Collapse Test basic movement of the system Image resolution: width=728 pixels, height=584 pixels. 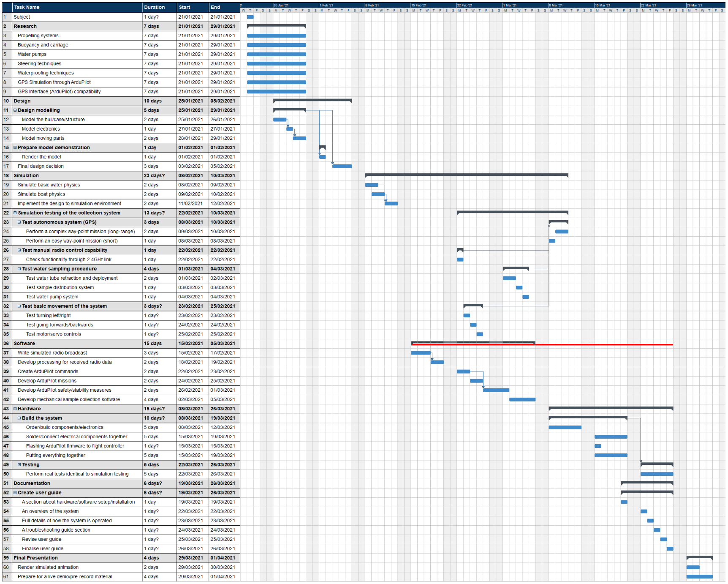pos(19,306)
